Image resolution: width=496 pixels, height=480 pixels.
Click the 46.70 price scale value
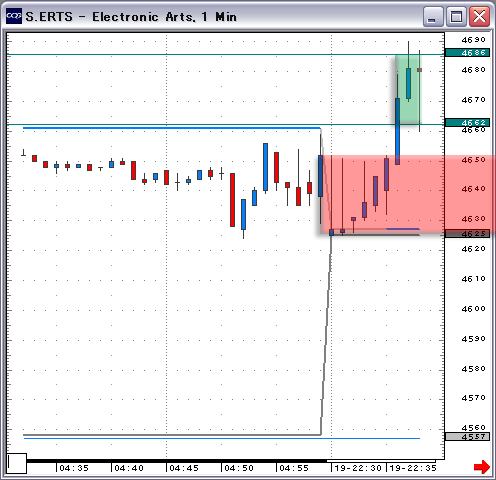coord(473,99)
